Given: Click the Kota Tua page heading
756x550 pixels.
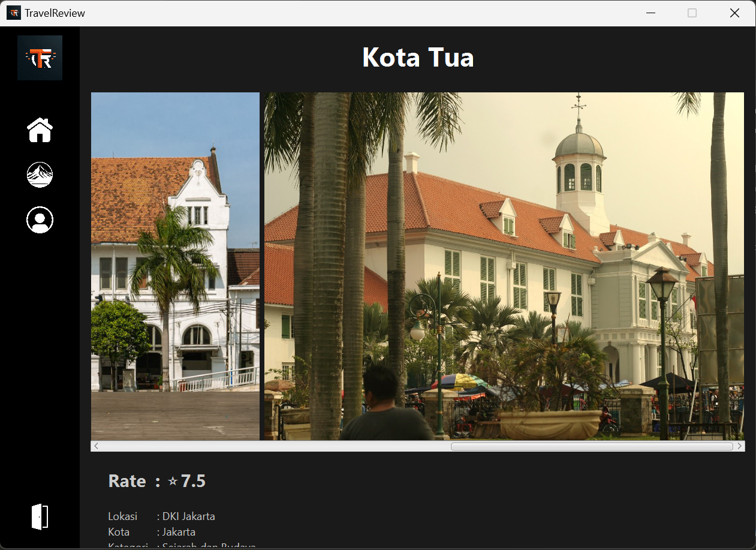Looking at the screenshot, I should pos(418,58).
